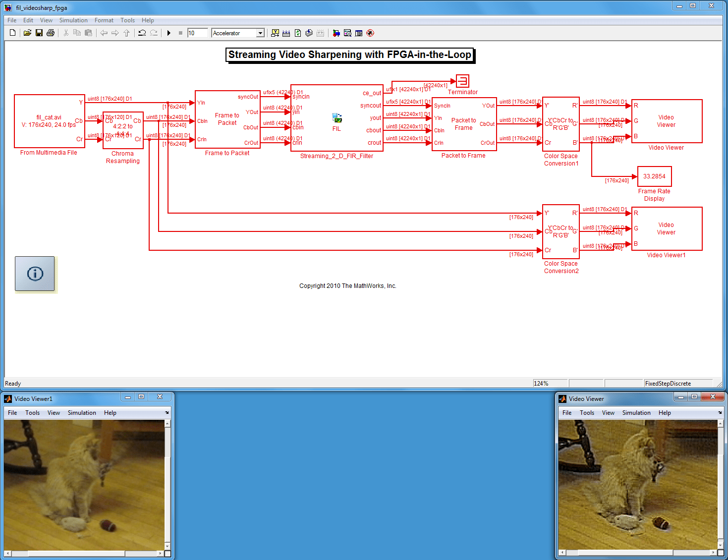Open View menu in Video Viewer1 window
This screenshot has height=560, width=728.
point(54,413)
